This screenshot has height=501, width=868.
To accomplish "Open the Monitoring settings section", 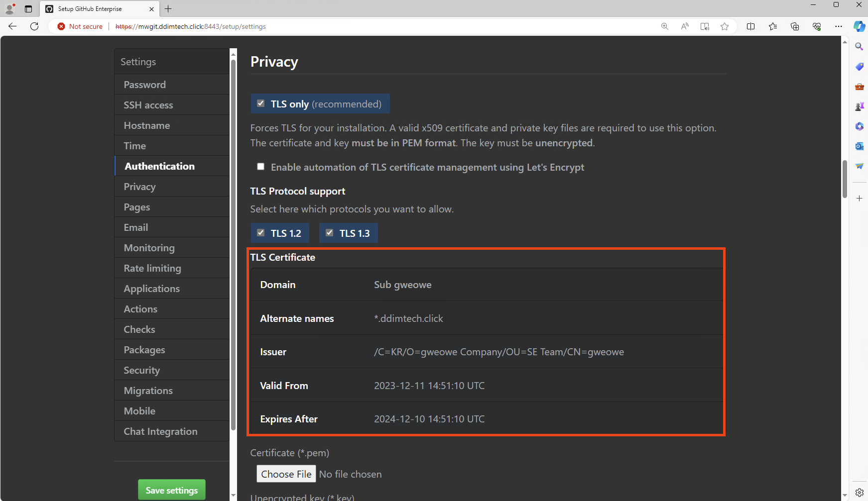I will point(172,248).
